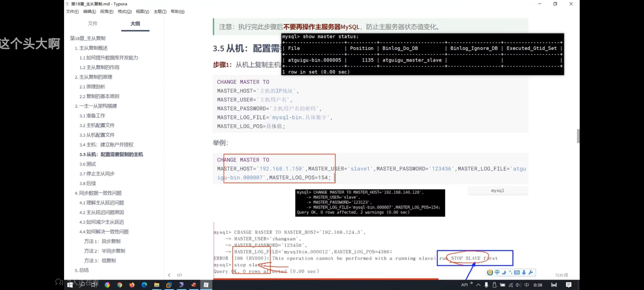Open Google Chrome from taskbar

point(119,285)
